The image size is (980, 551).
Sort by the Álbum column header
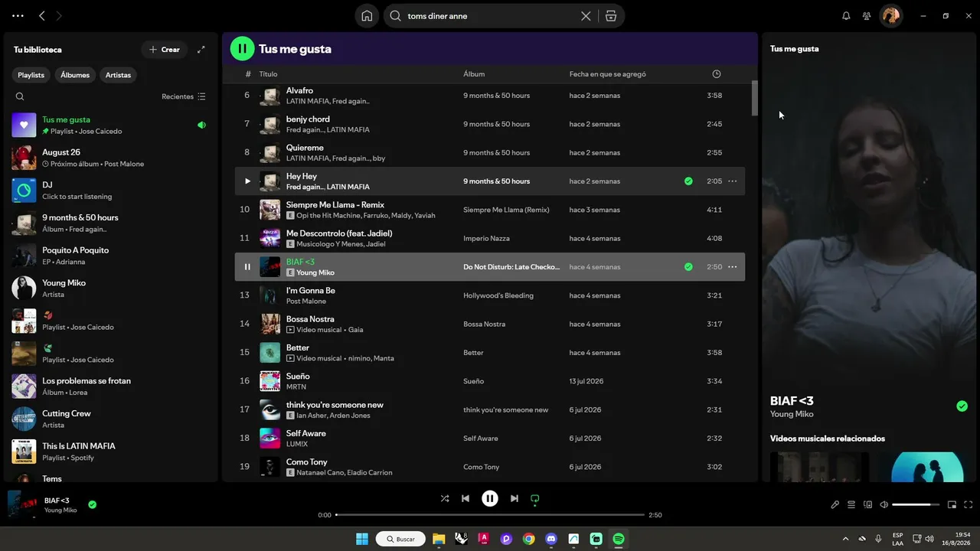pos(474,74)
